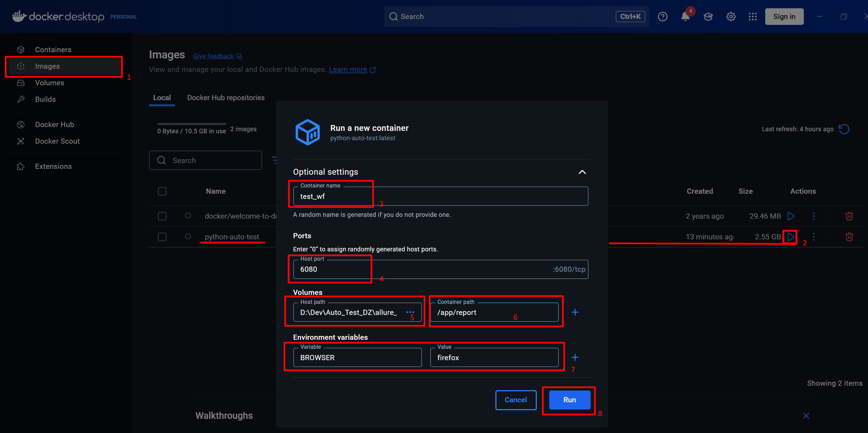Close the Walkthroughs panel
The height and width of the screenshot is (433, 868).
(806, 415)
